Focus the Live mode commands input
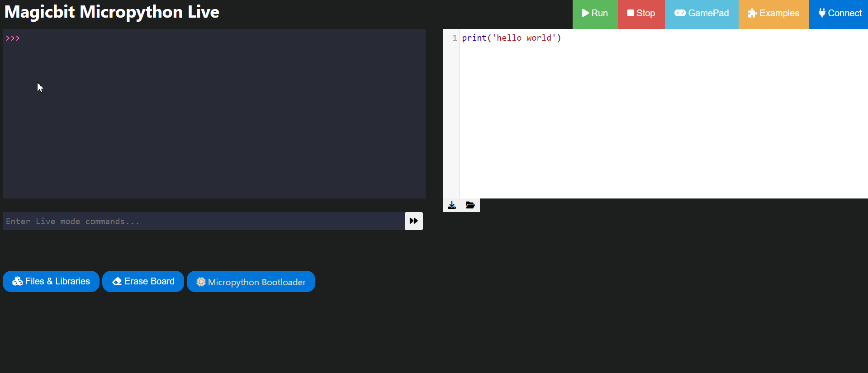 click(204, 221)
